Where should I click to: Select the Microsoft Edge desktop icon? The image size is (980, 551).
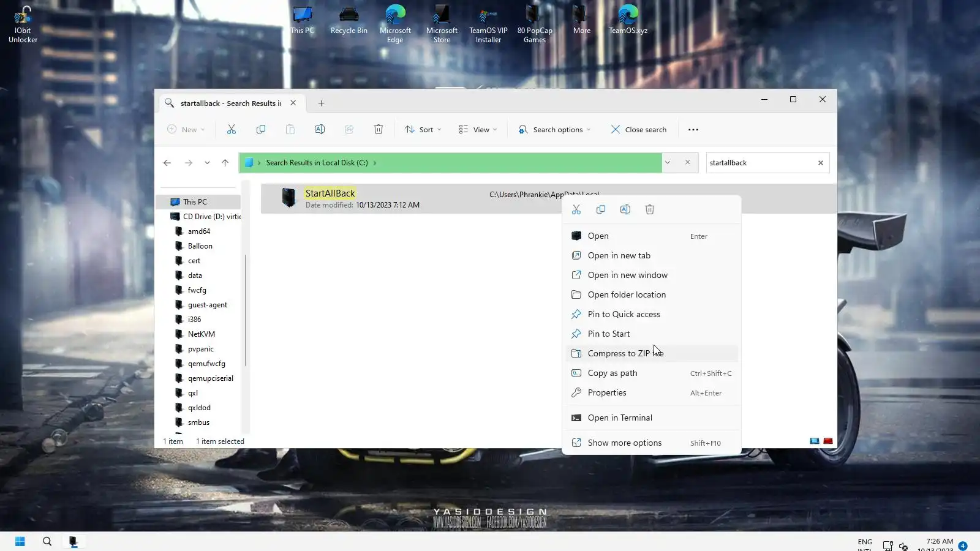(x=395, y=24)
